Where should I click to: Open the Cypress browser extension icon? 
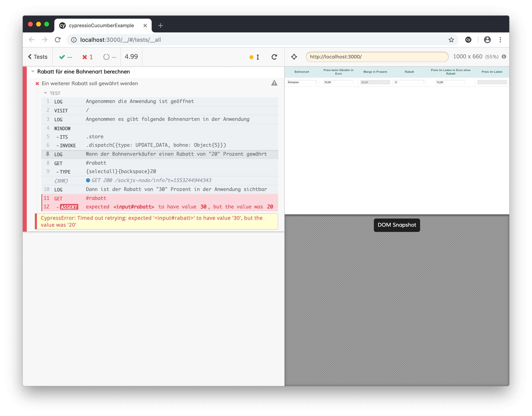point(468,40)
